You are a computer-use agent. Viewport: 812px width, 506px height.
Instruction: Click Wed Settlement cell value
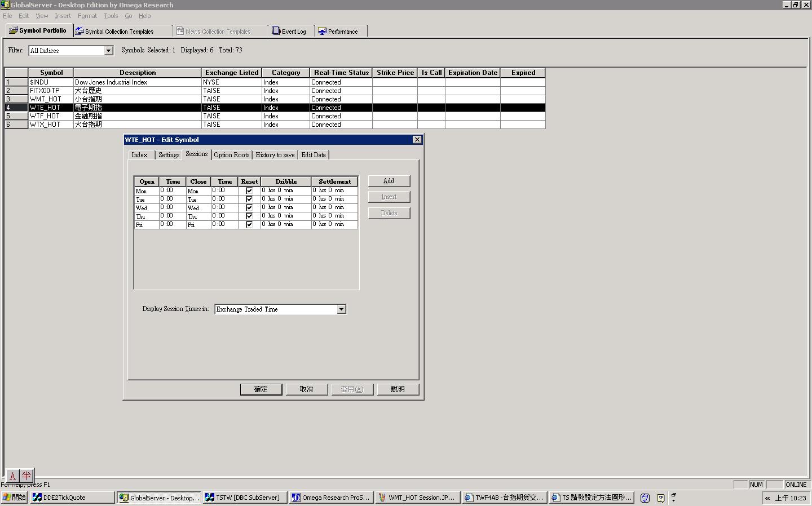[x=334, y=207]
